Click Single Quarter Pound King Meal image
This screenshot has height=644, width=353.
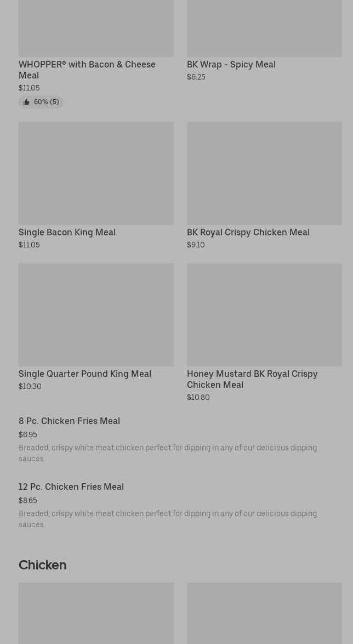[x=96, y=314]
